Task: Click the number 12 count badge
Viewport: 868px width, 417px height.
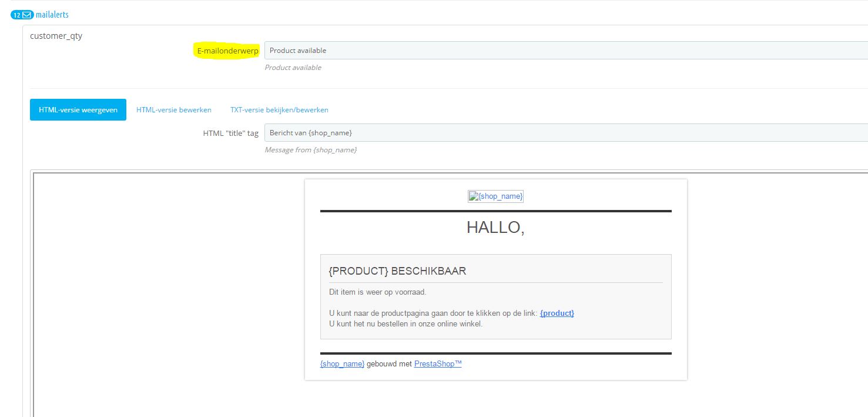Action: [x=17, y=15]
